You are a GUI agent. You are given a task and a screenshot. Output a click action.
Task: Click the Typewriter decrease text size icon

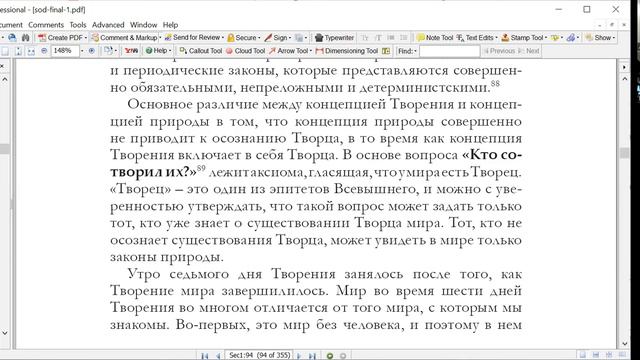(365, 38)
